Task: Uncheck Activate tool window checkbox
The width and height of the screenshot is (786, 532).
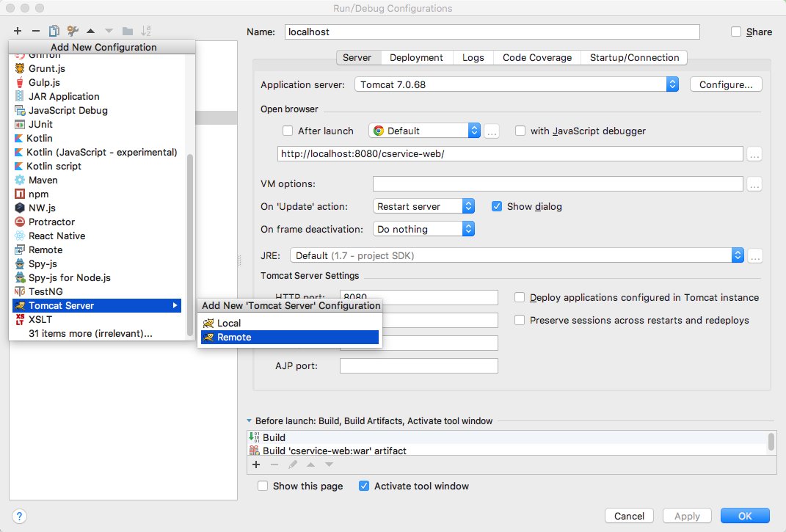Action: coord(364,486)
